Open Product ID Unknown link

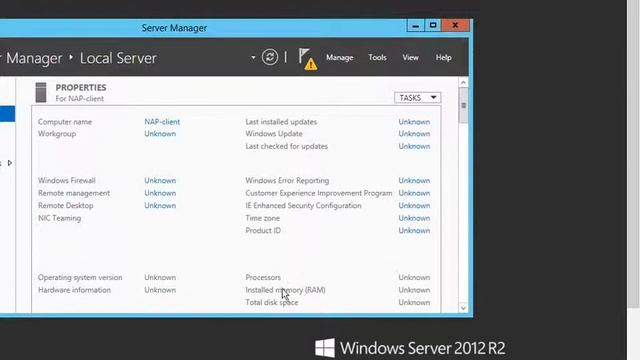click(x=414, y=231)
